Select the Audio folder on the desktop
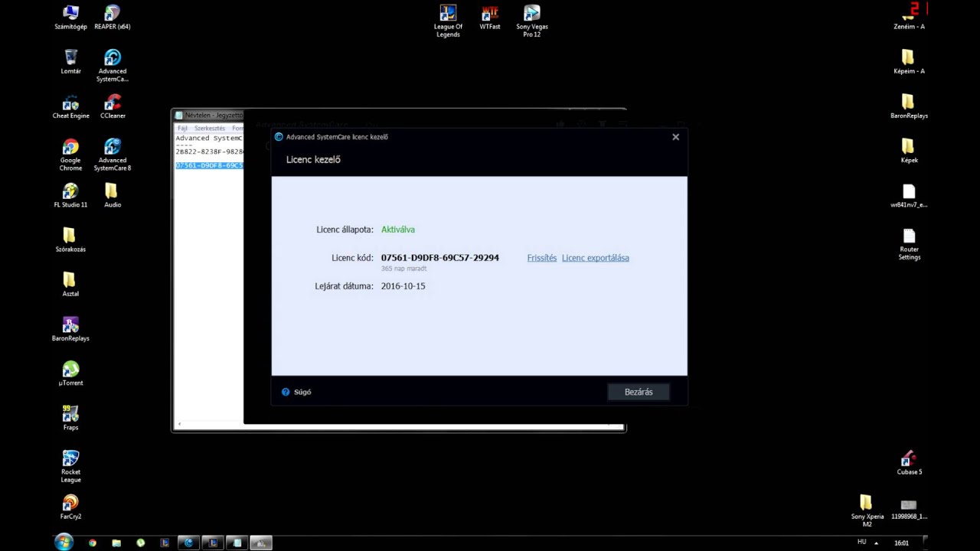This screenshot has width=980, height=551. pos(113,195)
